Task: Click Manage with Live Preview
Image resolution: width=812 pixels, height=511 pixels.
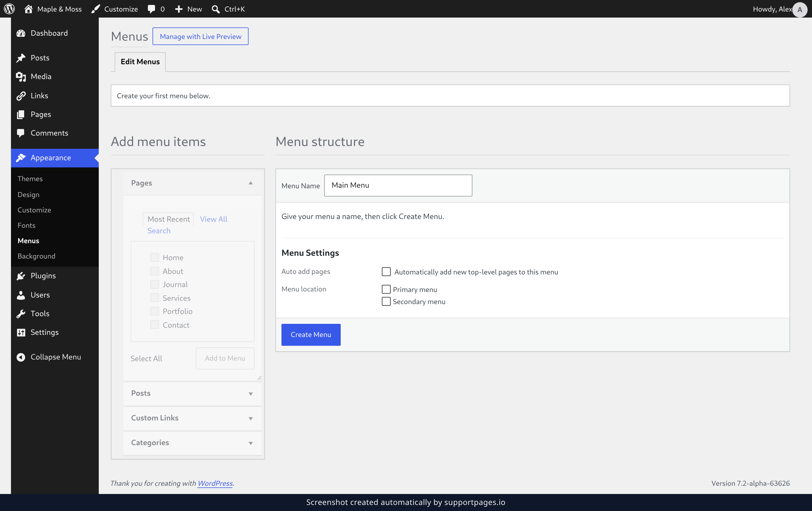Action: click(200, 36)
